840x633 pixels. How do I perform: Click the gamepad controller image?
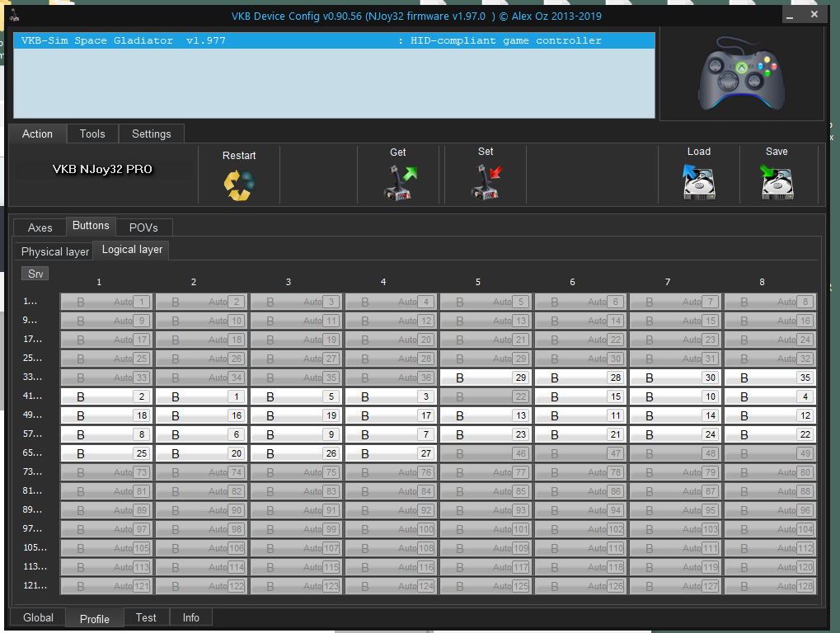tap(741, 75)
